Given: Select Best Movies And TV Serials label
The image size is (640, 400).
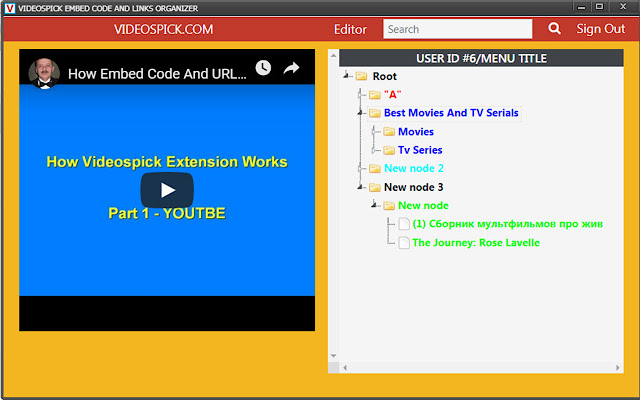Looking at the screenshot, I should point(451,113).
